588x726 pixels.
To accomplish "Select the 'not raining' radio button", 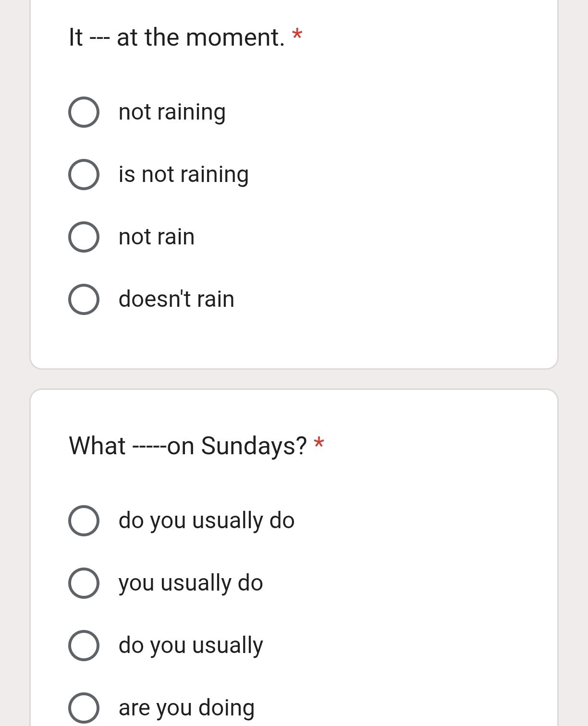I will [84, 112].
